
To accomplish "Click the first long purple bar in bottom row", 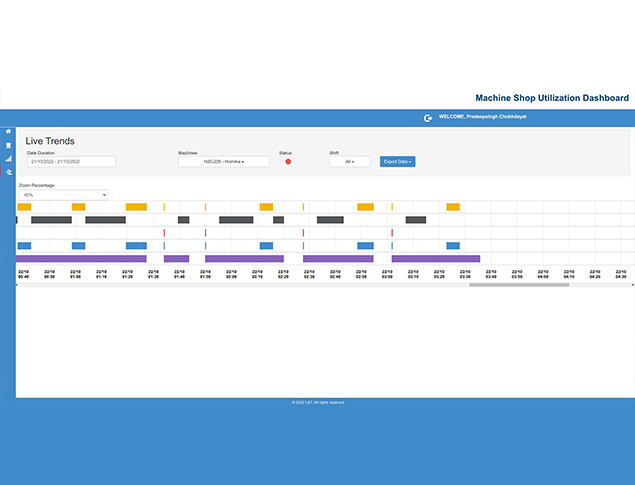I will 82,258.
